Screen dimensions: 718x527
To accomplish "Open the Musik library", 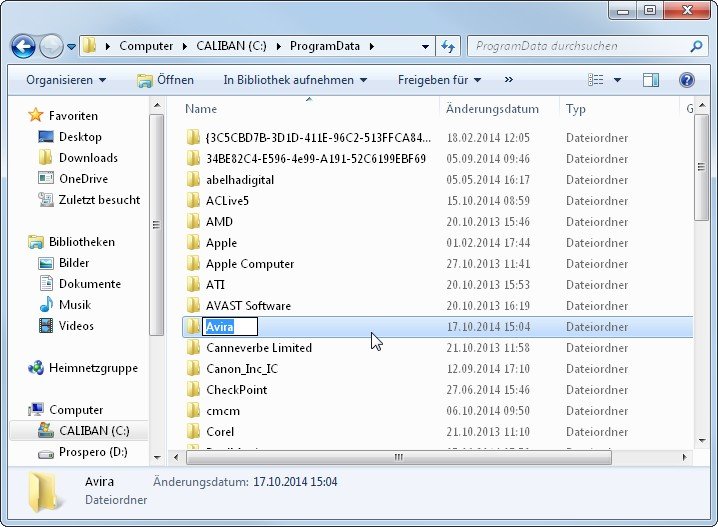I will click(x=75, y=305).
